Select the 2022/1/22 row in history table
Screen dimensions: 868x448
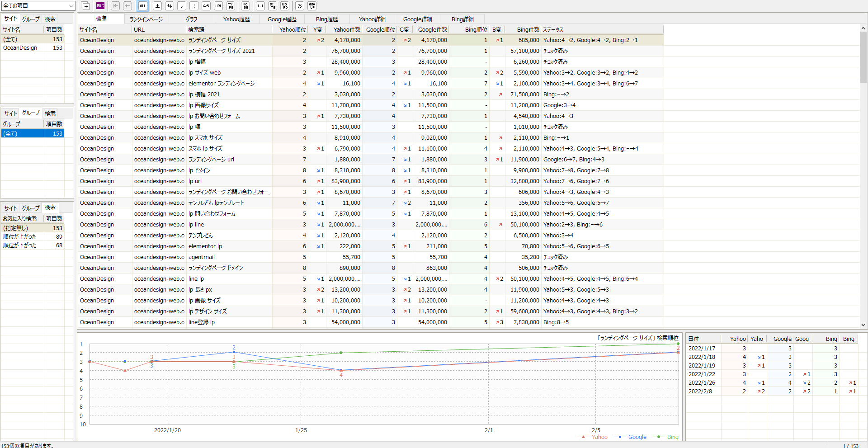(772, 374)
